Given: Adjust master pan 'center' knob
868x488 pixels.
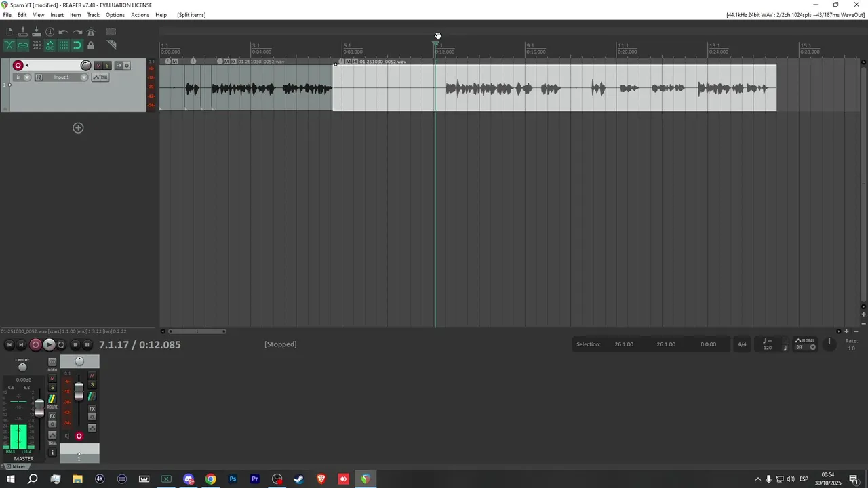Looking at the screenshot, I should [x=22, y=367].
